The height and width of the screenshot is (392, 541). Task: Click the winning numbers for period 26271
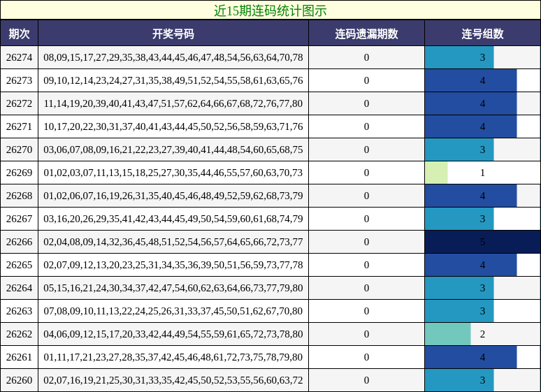(x=173, y=126)
